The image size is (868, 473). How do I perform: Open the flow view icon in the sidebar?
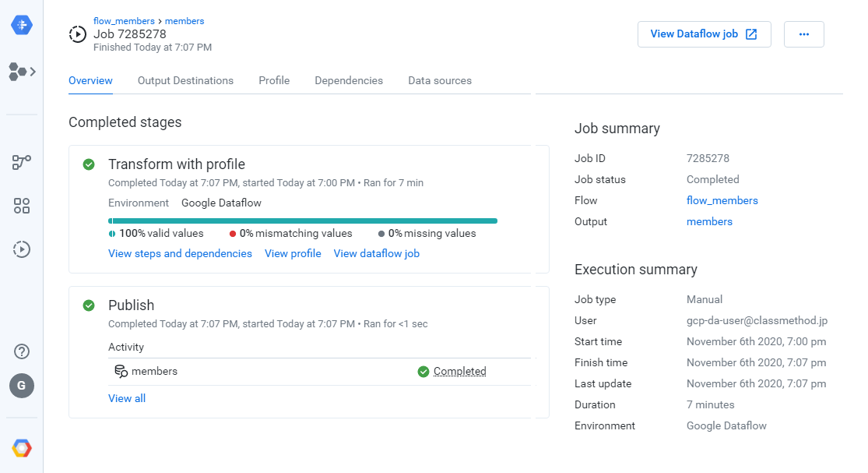(x=21, y=162)
